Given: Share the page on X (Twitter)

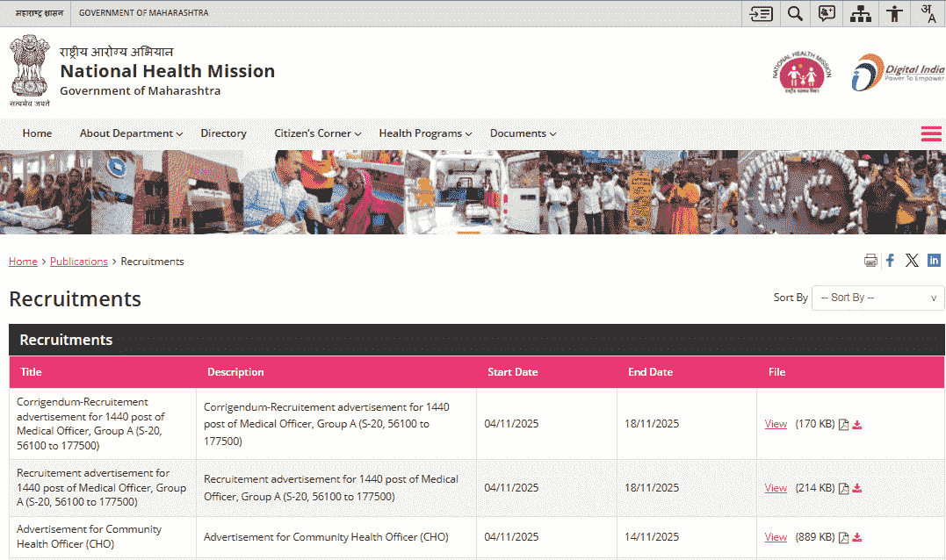Looking at the screenshot, I should click(912, 260).
